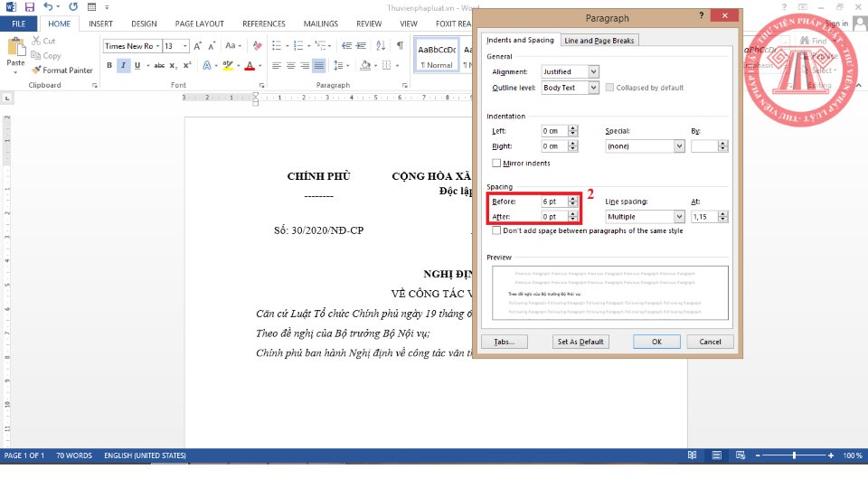868x488 pixels.
Task: Open the font name dropdown
Action: pos(157,46)
